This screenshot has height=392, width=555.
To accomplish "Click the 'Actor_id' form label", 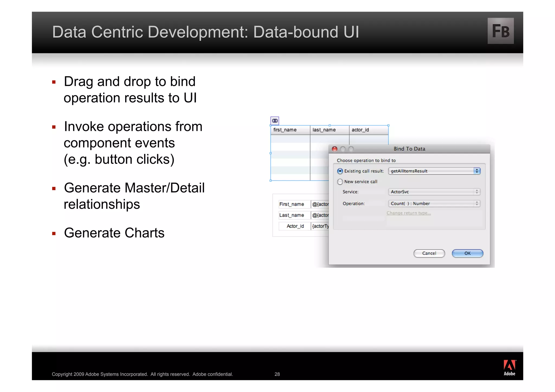I will click(x=295, y=226).
